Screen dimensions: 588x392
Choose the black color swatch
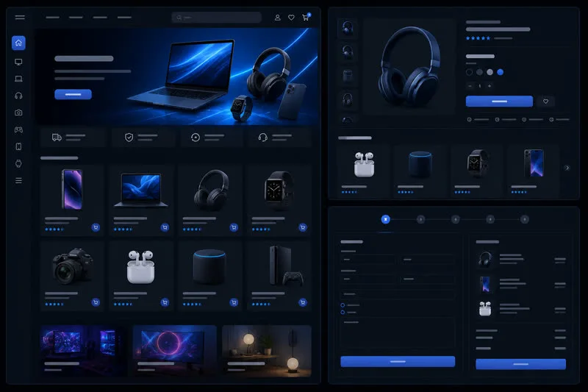coord(469,72)
